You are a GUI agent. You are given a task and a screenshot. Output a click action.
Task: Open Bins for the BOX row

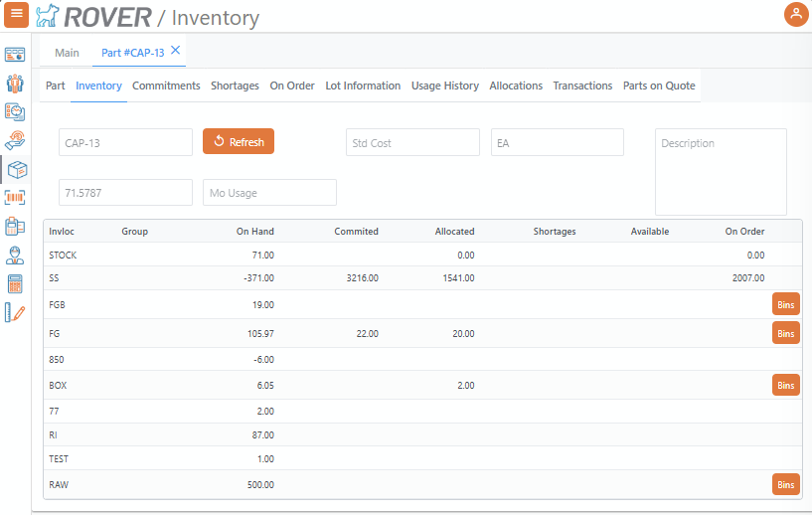point(785,386)
